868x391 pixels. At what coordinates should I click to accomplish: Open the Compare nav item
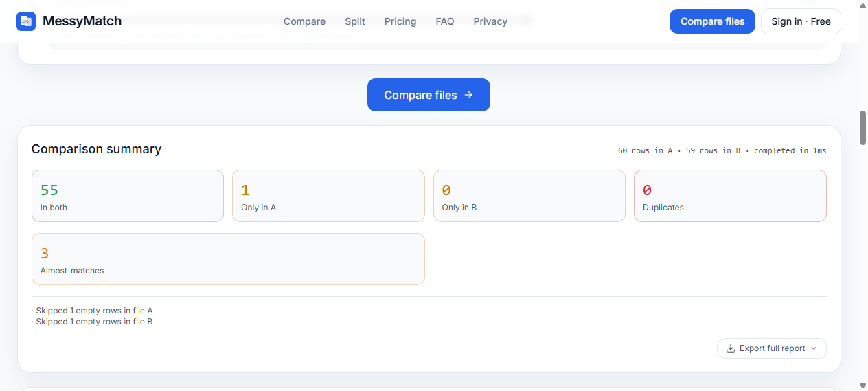point(304,21)
